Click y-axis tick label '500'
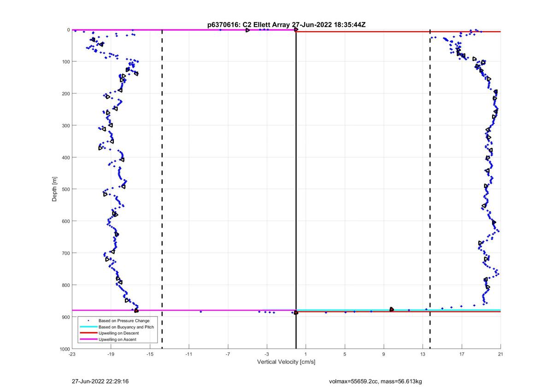The height and width of the screenshot is (392, 553). tap(65, 189)
